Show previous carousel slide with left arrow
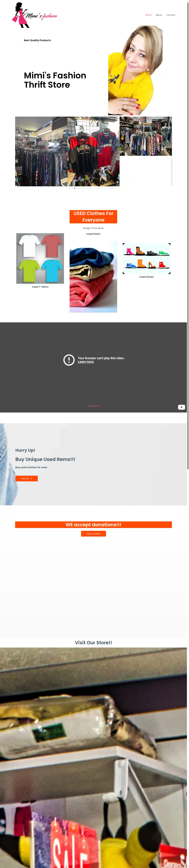Screen dimensions: 189x868 coord(18,152)
